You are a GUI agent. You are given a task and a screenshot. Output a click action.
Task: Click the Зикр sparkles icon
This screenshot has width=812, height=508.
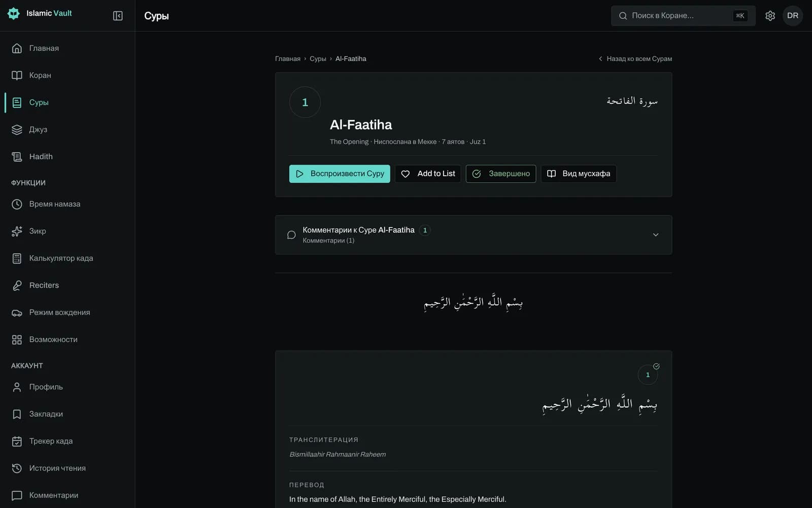(17, 231)
